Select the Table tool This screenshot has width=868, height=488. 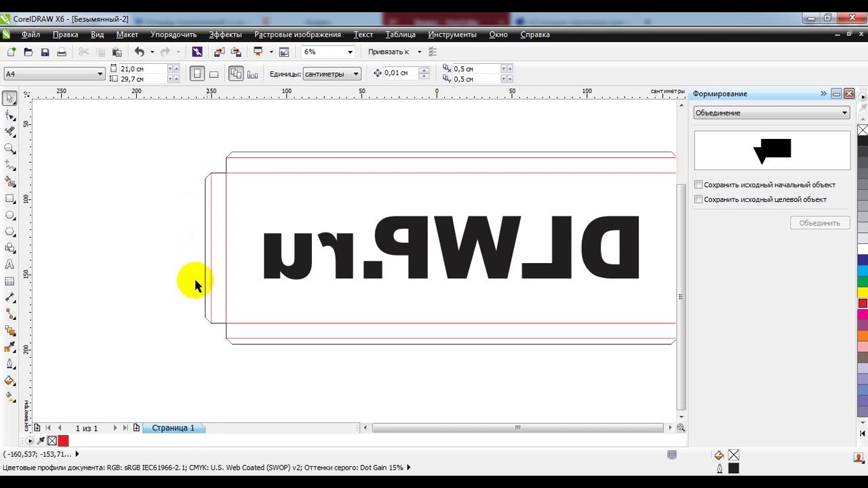[9, 281]
